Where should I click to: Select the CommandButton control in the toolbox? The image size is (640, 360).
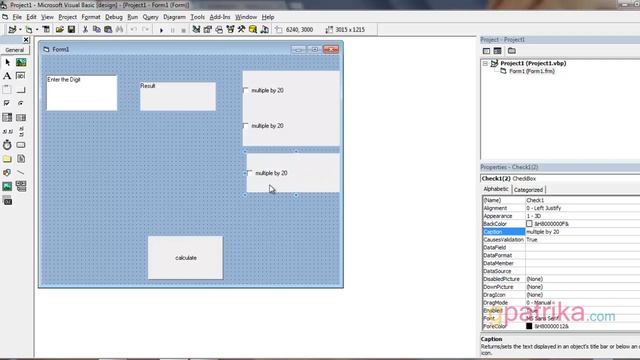click(21, 90)
